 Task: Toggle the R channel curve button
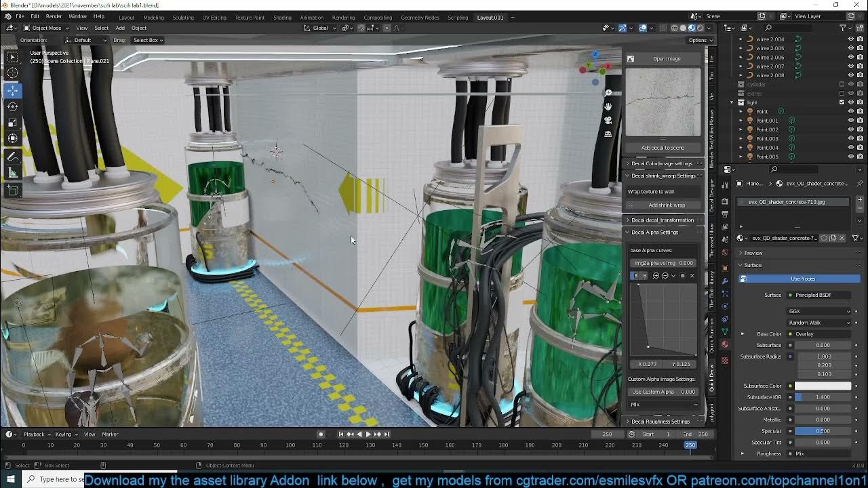(635, 276)
